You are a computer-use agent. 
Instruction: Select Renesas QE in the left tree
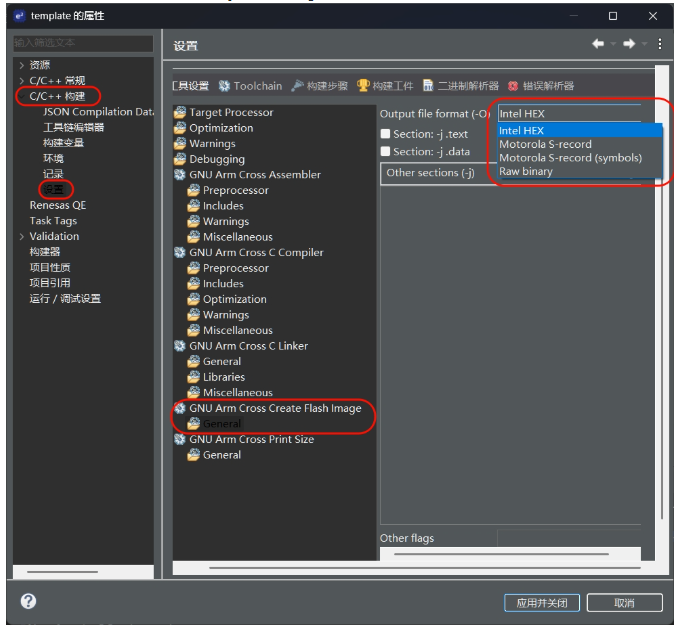(x=57, y=205)
